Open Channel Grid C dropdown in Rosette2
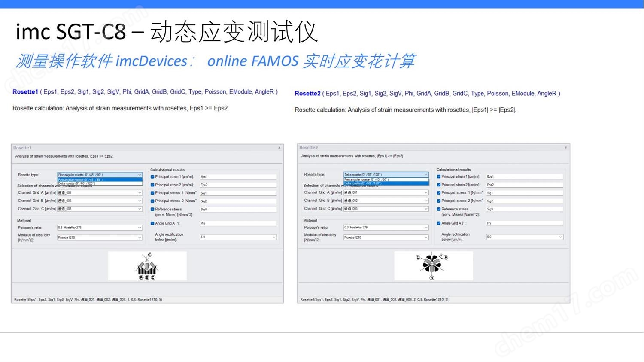 [386, 209]
